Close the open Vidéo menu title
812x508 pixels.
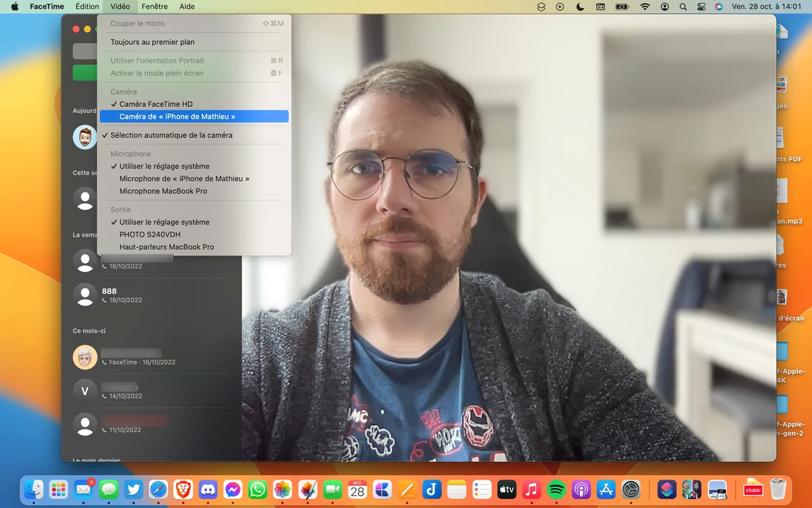point(120,6)
